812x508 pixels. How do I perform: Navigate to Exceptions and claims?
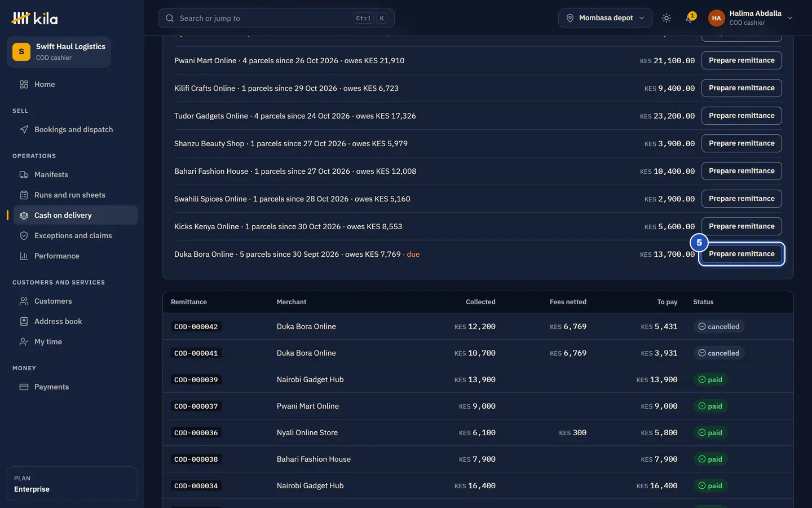[76, 236]
